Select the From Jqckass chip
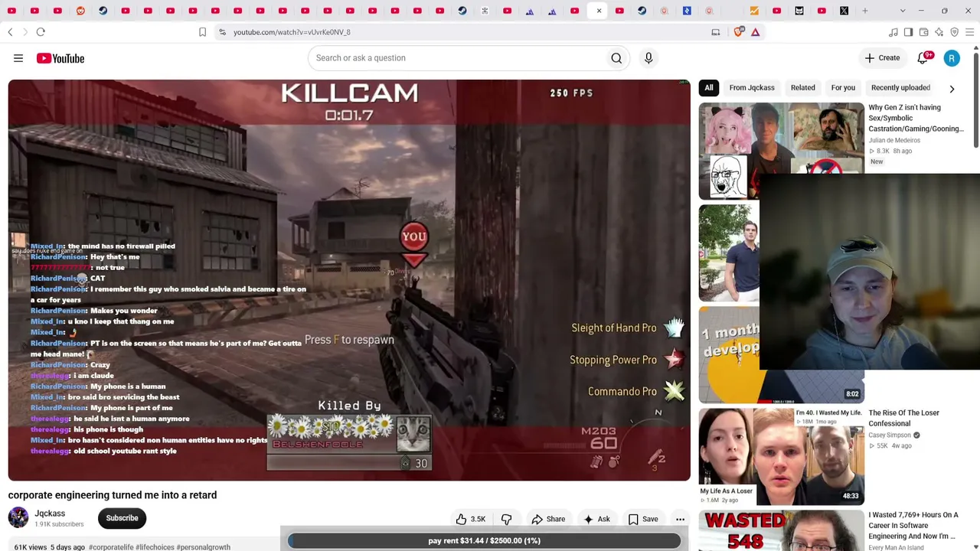The width and height of the screenshot is (980, 551). tap(752, 88)
